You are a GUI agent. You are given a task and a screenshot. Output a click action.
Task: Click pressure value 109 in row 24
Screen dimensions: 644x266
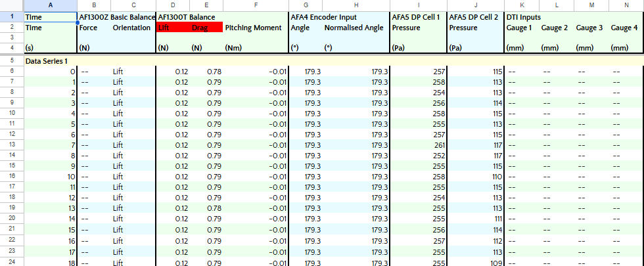pos(476,262)
